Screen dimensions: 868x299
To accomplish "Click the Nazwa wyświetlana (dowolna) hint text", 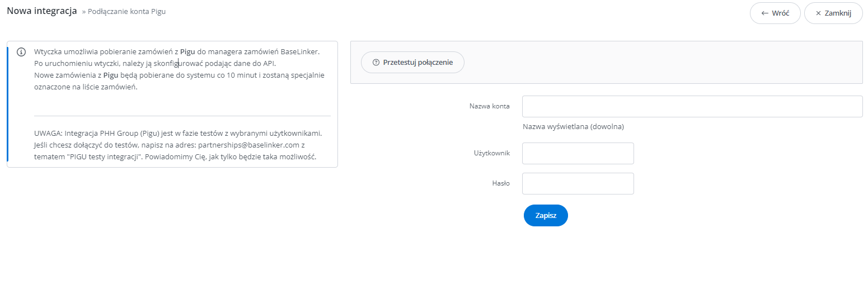I will click(x=573, y=126).
